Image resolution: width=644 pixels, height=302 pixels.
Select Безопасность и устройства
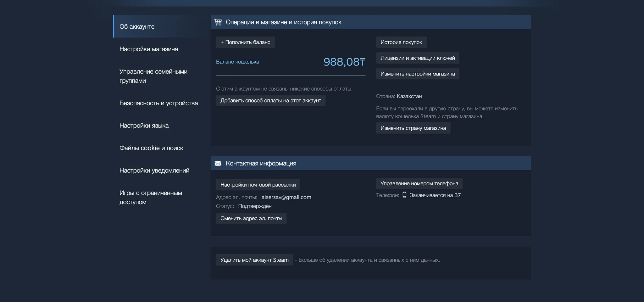tap(158, 103)
